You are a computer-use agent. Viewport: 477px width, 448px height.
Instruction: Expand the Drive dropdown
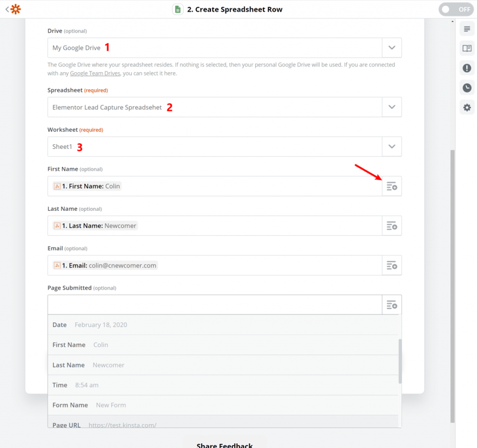coord(392,48)
